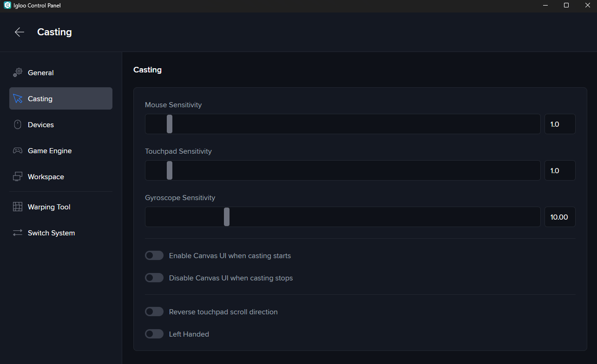
Task: Open the Devices settings section
Action: 41,125
